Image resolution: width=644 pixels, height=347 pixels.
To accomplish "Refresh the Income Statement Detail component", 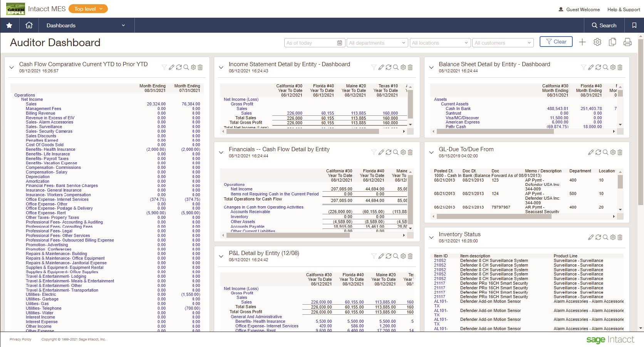I will 388,67.
